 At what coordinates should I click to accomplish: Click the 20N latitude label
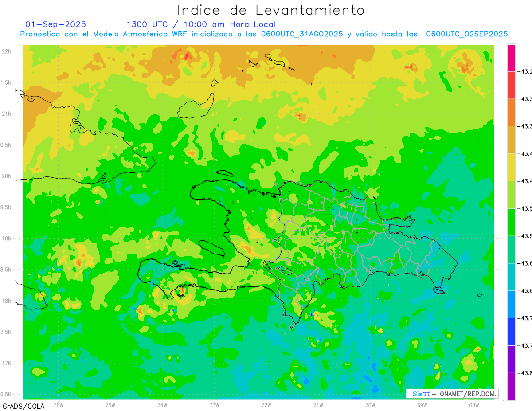pyautogui.click(x=8, y=176)
